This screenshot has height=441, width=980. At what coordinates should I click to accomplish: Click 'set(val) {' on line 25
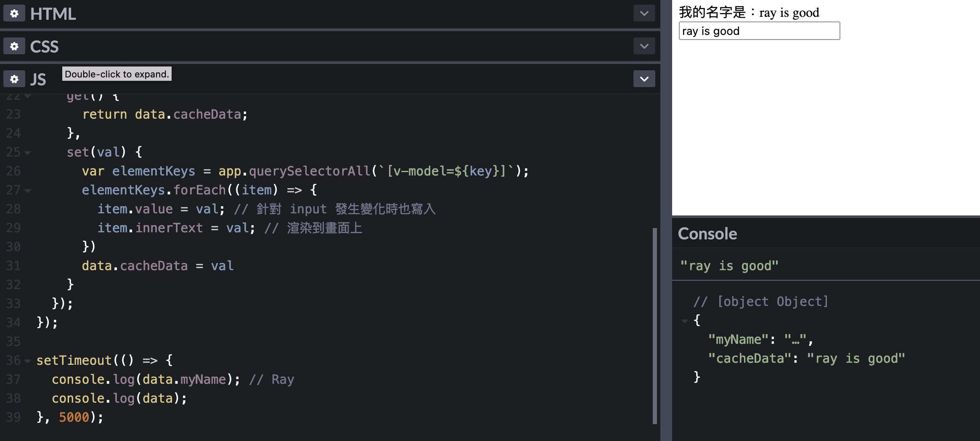coord(104,152)
